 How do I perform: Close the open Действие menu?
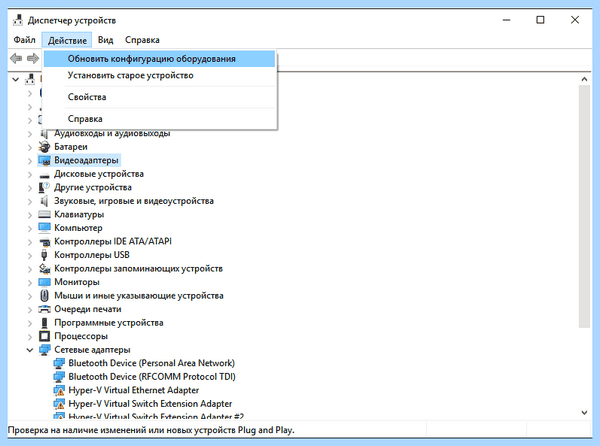[x=67, y=40]
